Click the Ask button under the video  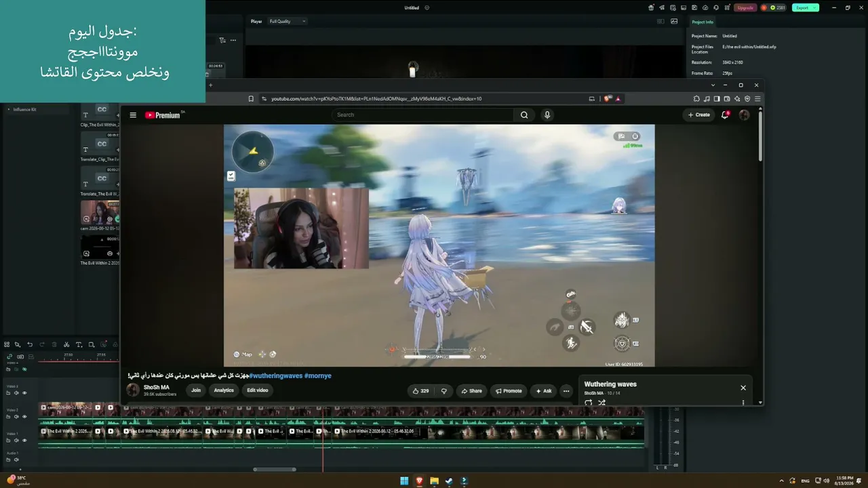[x=543, y=391]
